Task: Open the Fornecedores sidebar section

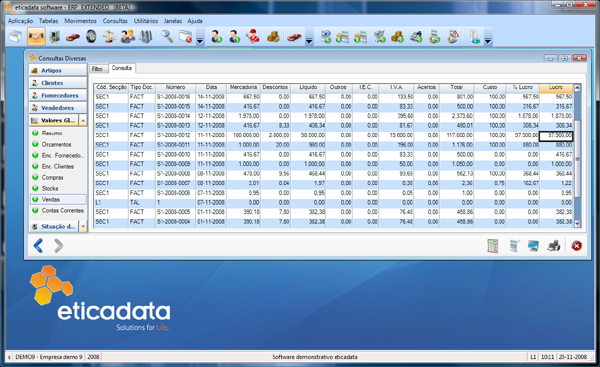Action: pos(58,95)
